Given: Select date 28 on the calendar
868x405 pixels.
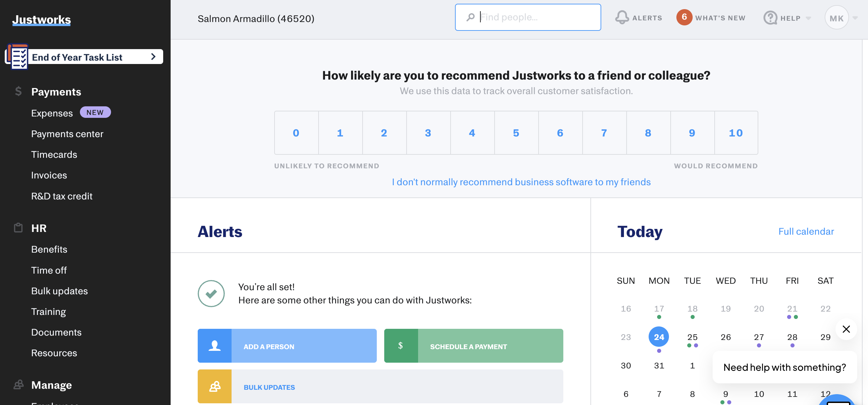Looking at the screenshot, I should 792,337.
